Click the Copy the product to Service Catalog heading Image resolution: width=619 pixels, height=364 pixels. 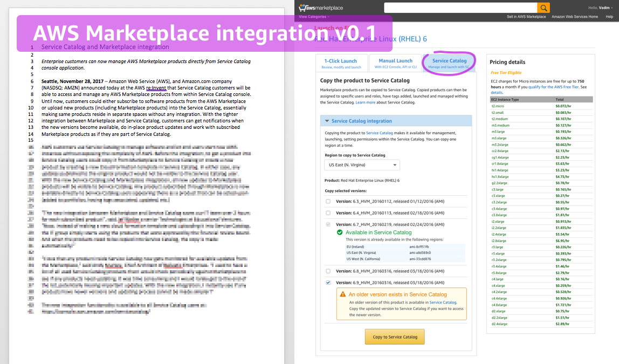pos(364,80)
